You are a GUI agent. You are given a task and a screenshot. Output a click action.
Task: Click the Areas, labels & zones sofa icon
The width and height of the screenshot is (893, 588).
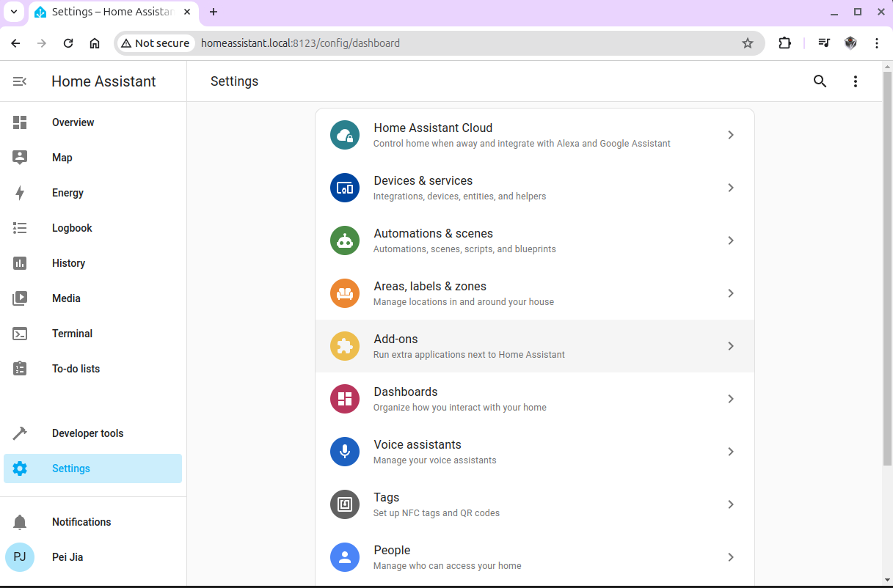click(345, 293)
